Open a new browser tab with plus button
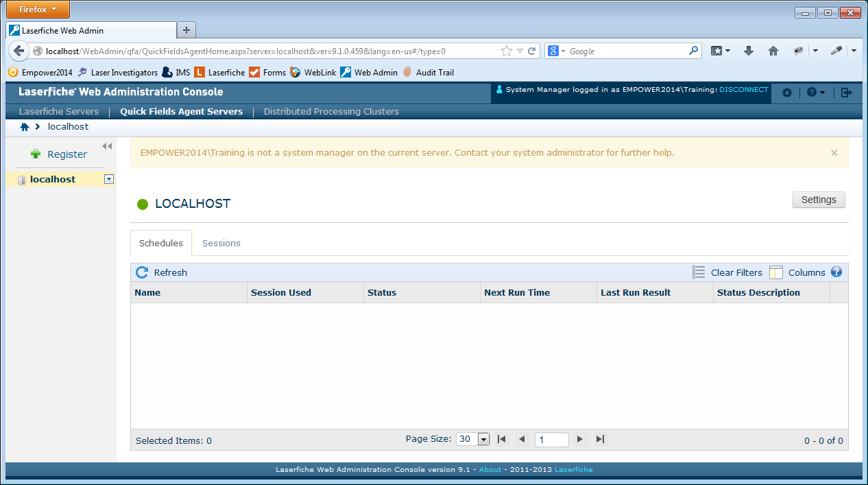The height and width of the screenshot is (485, 868). (186, 30)
